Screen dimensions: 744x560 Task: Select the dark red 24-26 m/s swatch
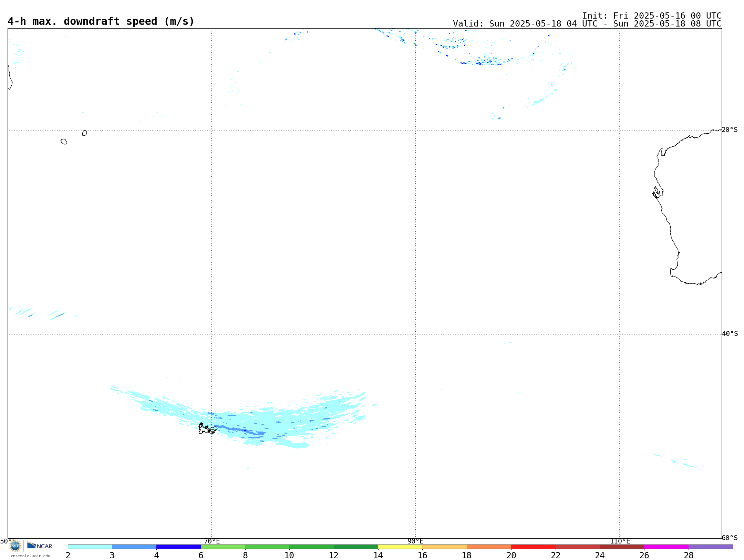pos(622,547)
